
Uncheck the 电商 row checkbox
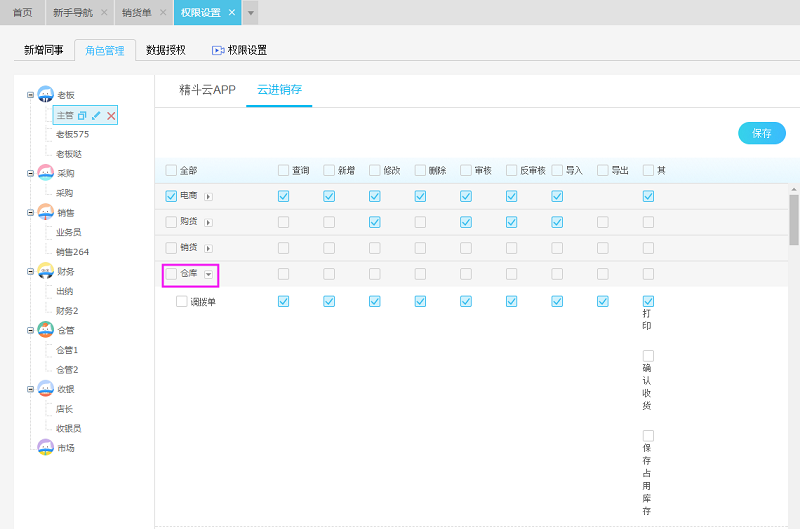pyautogui.click(x=171, y=196)
